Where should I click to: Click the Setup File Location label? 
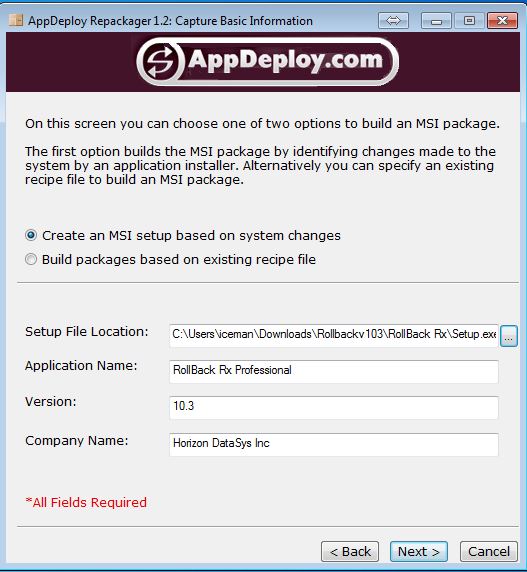click(87, 332)
